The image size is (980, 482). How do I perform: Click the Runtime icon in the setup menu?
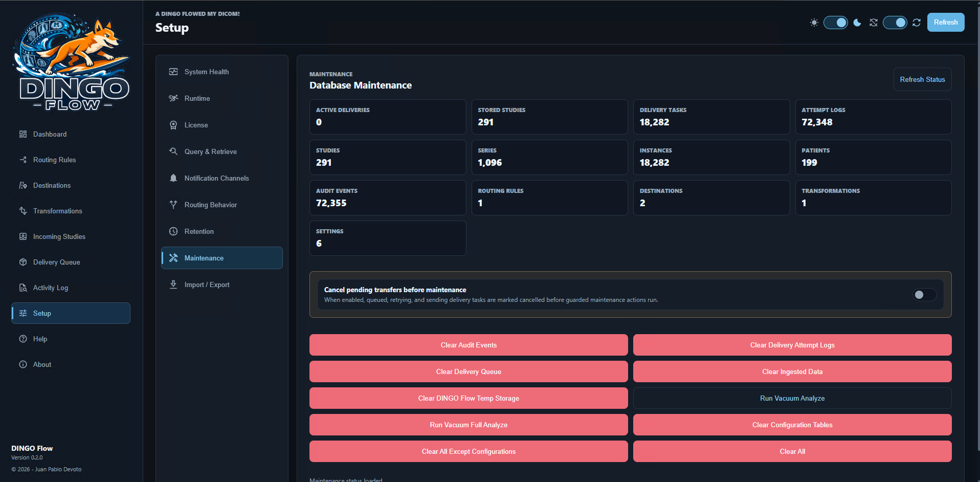tap(173, 98)
